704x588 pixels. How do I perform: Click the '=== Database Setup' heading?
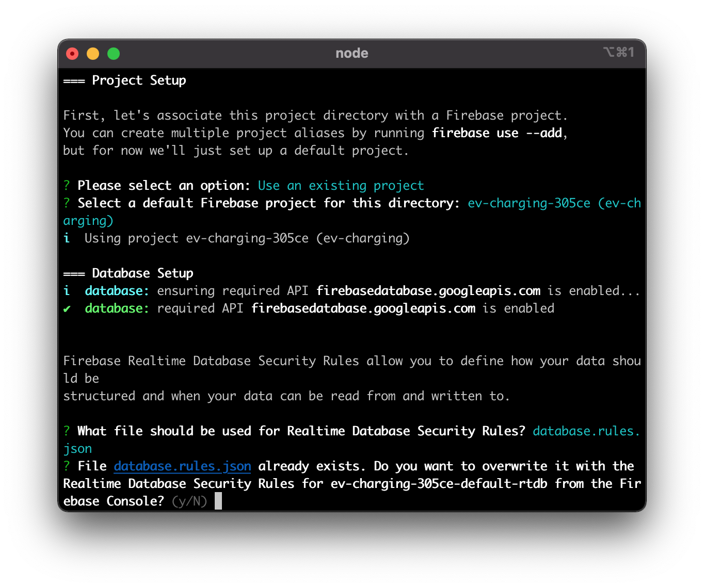128,273
